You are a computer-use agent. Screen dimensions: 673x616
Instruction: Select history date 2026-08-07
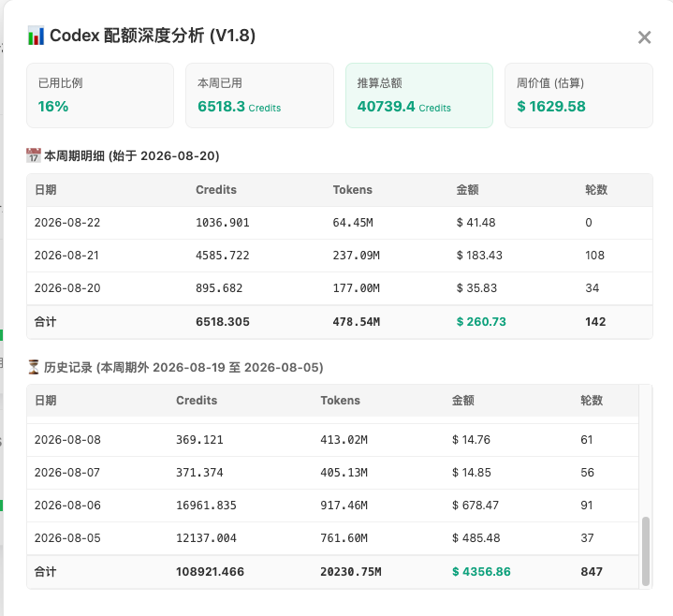[x=67, y=472]
